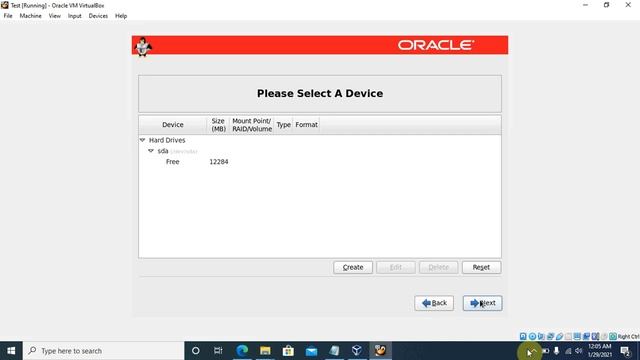Click the shared folders status icon
This screenshot has width=640, height=360.
coord(568,336)
